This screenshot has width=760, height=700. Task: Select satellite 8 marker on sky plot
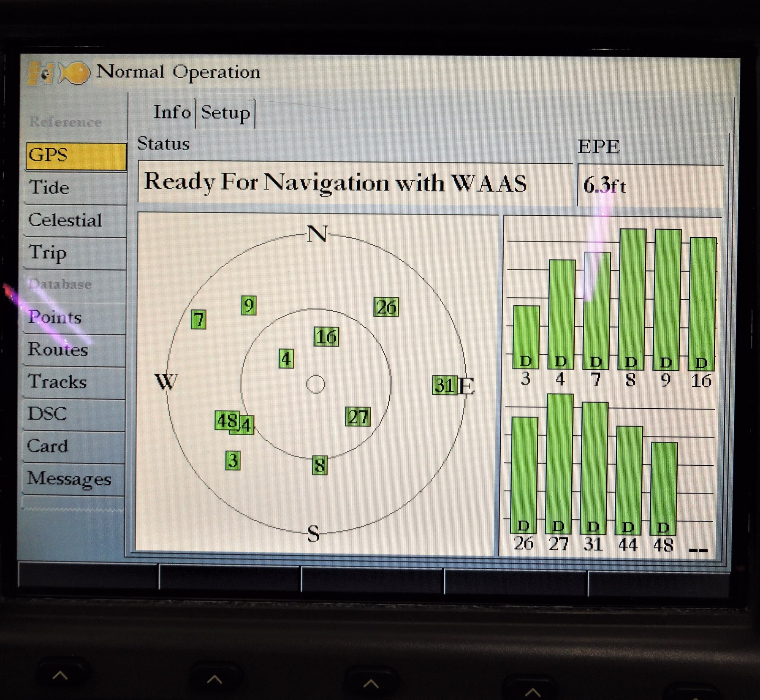click(x=320, y=465)
